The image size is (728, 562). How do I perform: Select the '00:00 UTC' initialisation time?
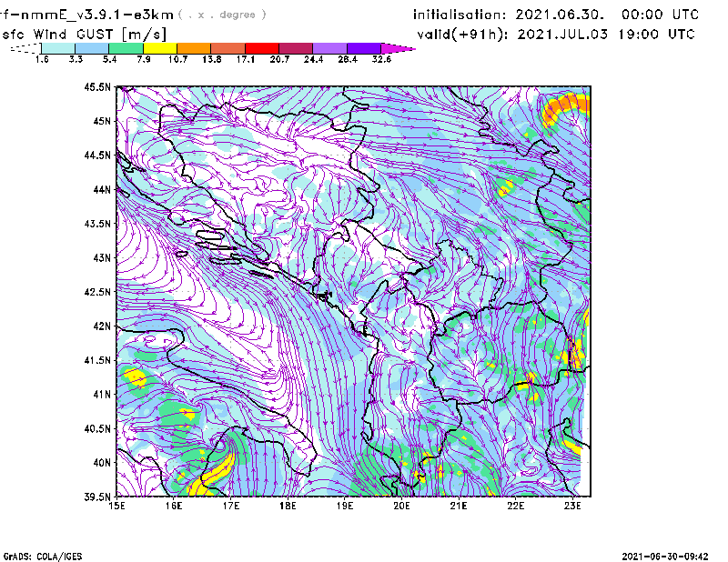[661, 15]
